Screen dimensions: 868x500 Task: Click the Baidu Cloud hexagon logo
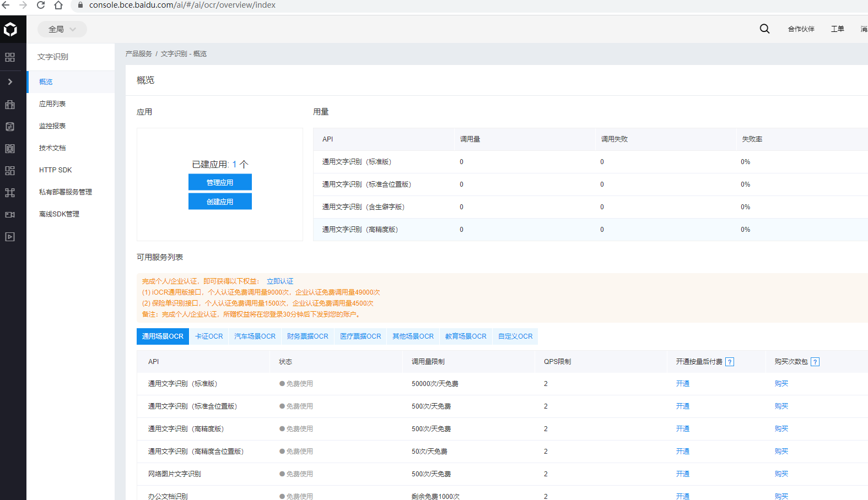tap(10, 29)
